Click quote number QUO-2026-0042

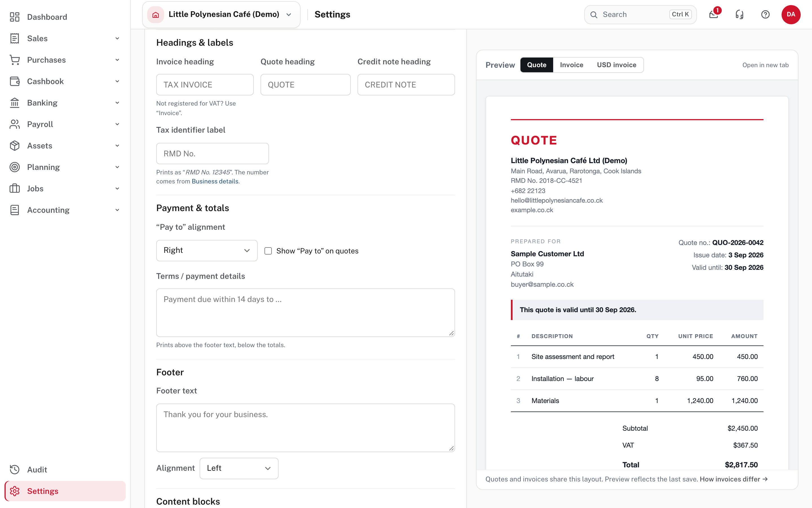point(738,243)
